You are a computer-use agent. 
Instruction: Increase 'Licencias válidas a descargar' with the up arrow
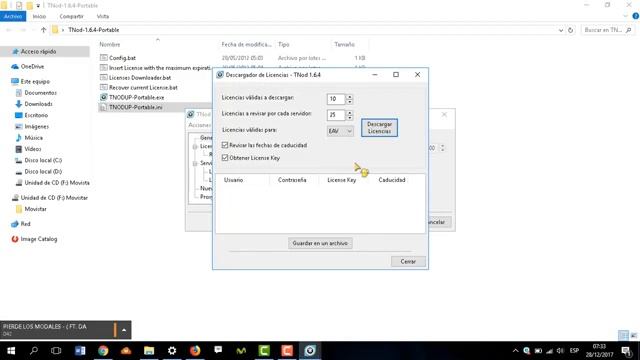(349, 96)
